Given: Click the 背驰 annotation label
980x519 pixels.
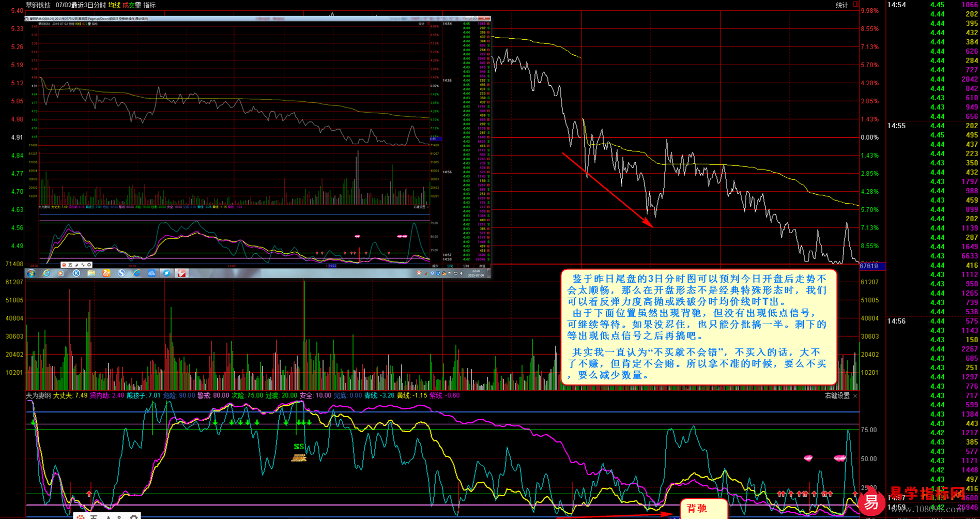Looking at the screenshot, I should (x=696, y=508).
